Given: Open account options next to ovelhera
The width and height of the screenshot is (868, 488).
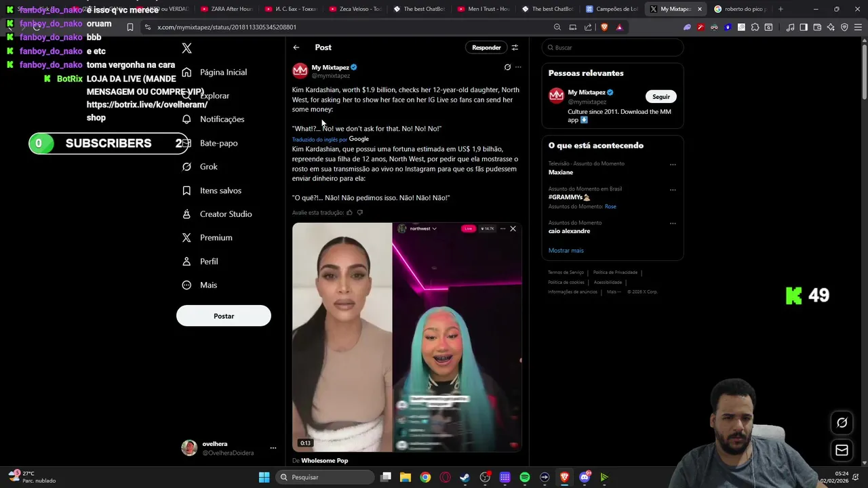Looking at the screenshot, I should coord(273,448).
